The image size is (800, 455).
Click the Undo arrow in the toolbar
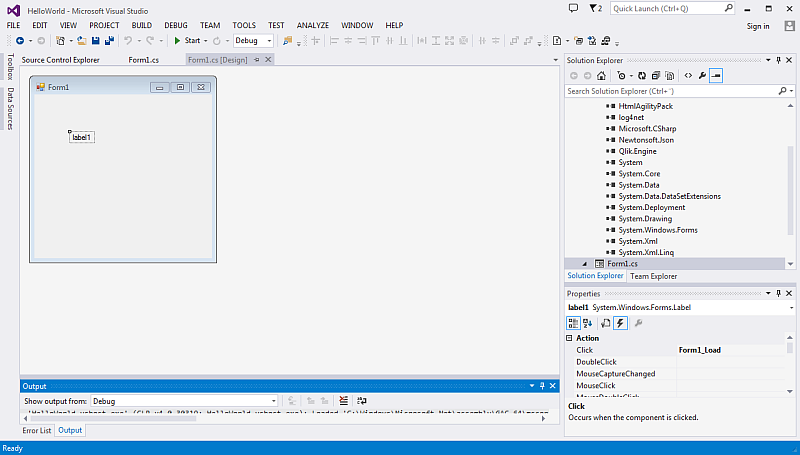[129, 41]
